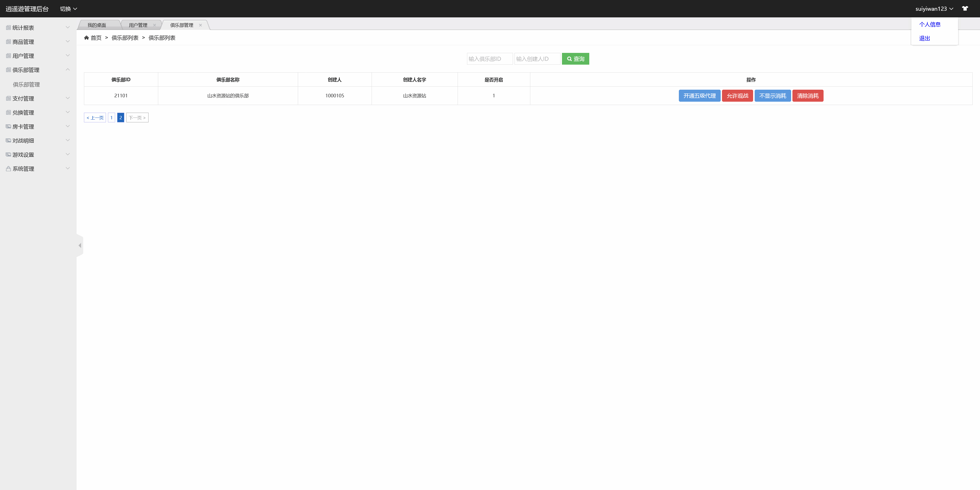Click the 系统管理 lock icon in sidebar
The image size is (980, 490).
click(x=8, y=169)
